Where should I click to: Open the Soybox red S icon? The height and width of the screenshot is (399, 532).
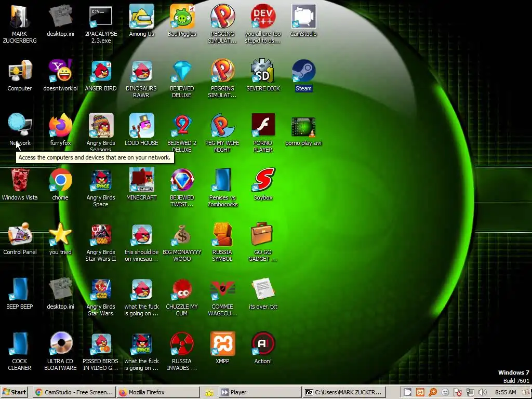pyautogui.click(x=263, y=180)
